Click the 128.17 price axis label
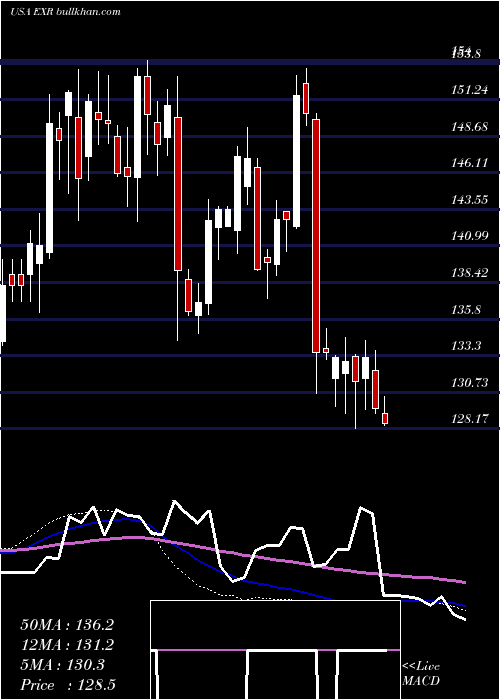 click(469, 419)
